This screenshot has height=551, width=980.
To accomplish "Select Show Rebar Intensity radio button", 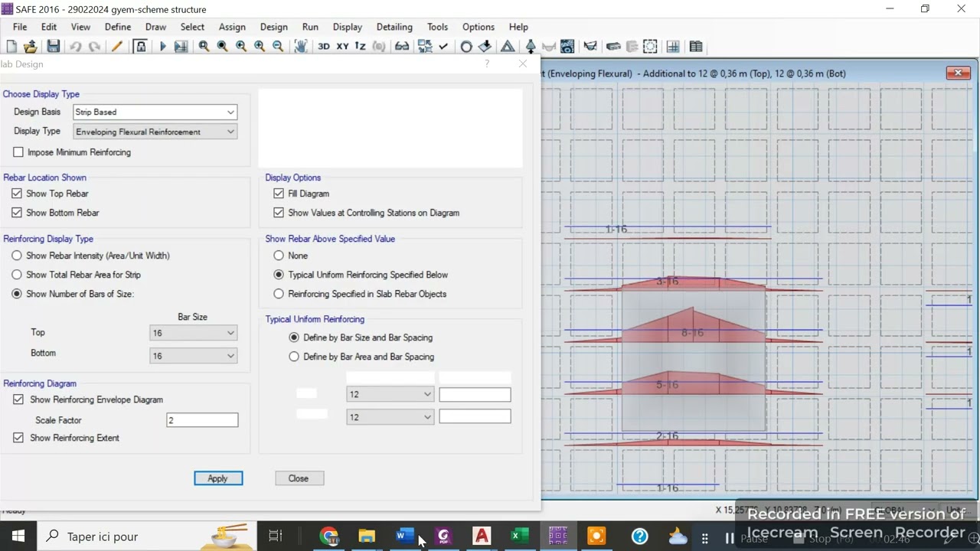I will coord(17,256).
